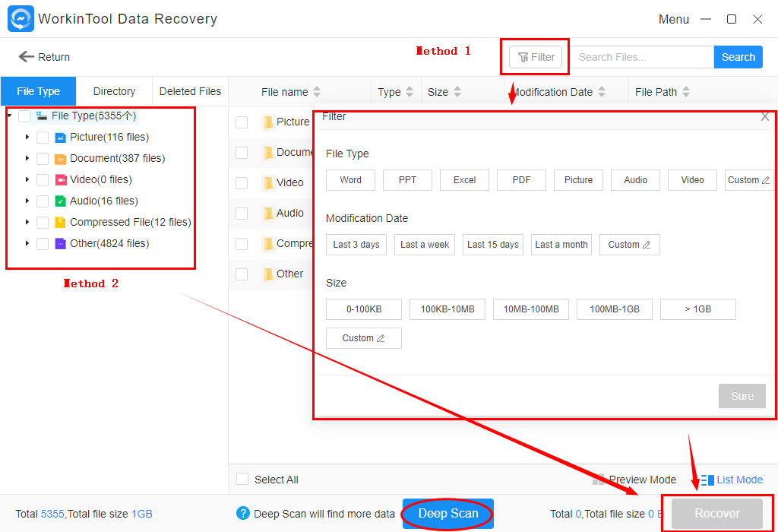Image resolution: width=778 pixels, height=532 pixels.
Task: Start a Deep Scan
Action: coord(448,514)
